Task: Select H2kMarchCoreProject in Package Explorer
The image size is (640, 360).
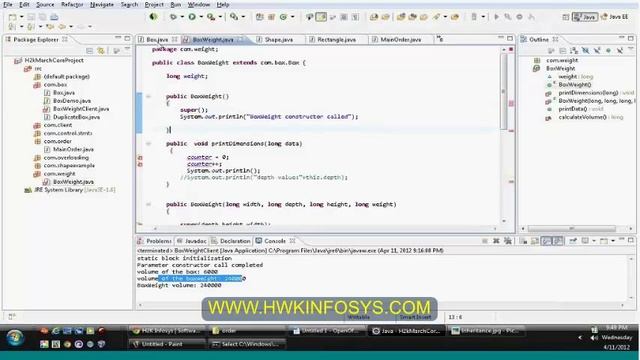Action: 54,60
